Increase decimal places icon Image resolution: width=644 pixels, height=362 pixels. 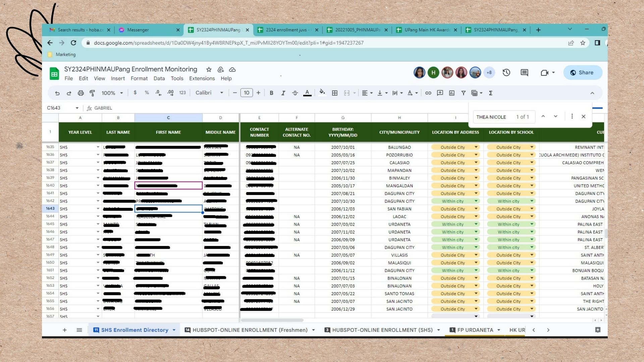pos(170,93)
